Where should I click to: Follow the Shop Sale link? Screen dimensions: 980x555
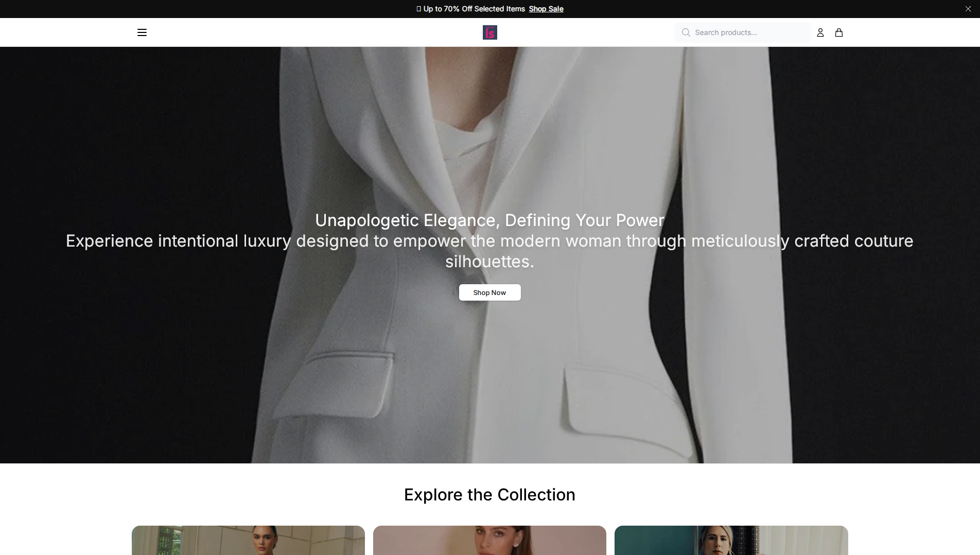coord(546,9)
